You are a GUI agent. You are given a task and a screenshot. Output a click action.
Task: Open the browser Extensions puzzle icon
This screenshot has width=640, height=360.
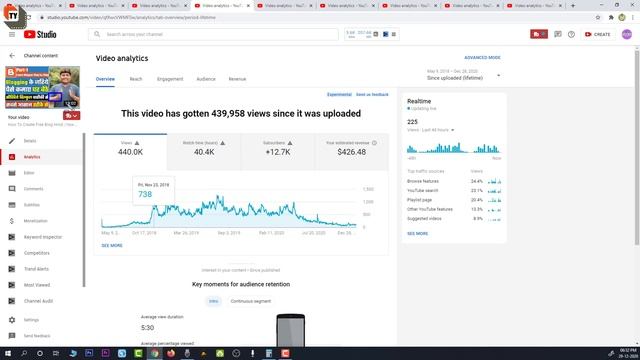tap(611, 18)
